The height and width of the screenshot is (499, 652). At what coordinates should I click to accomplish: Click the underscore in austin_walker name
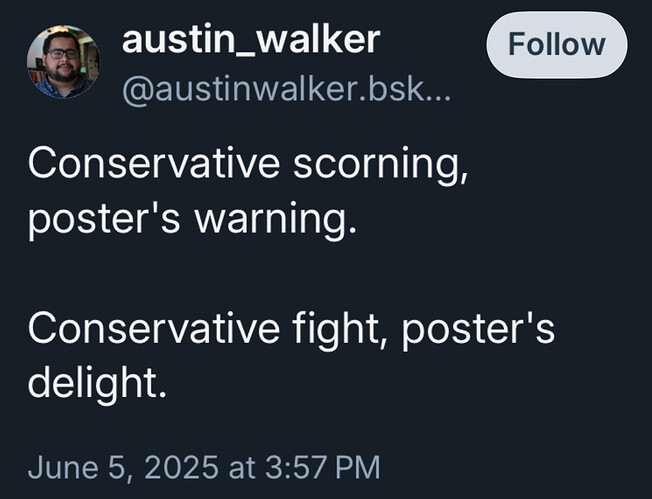click(x=243, y=54)
